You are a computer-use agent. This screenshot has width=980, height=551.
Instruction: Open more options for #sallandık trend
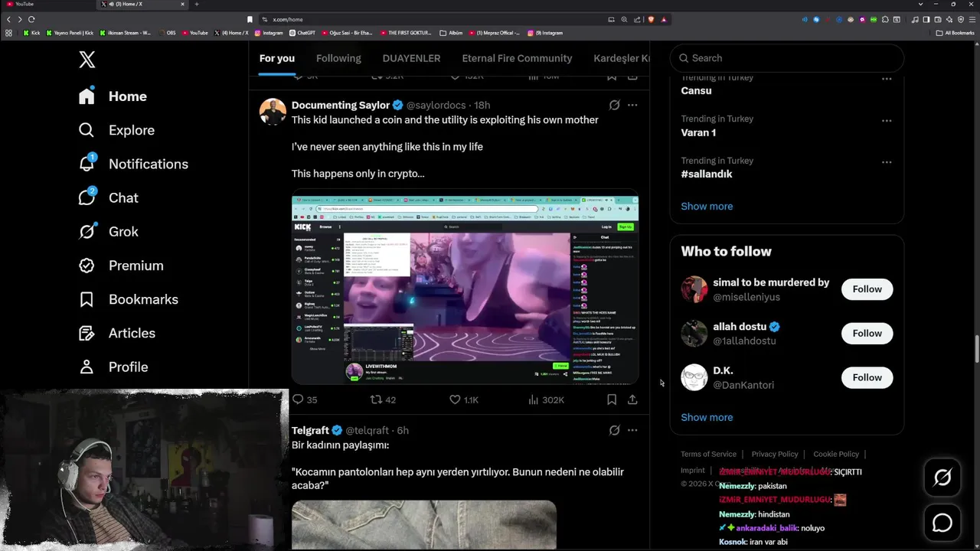pos(887,162)
